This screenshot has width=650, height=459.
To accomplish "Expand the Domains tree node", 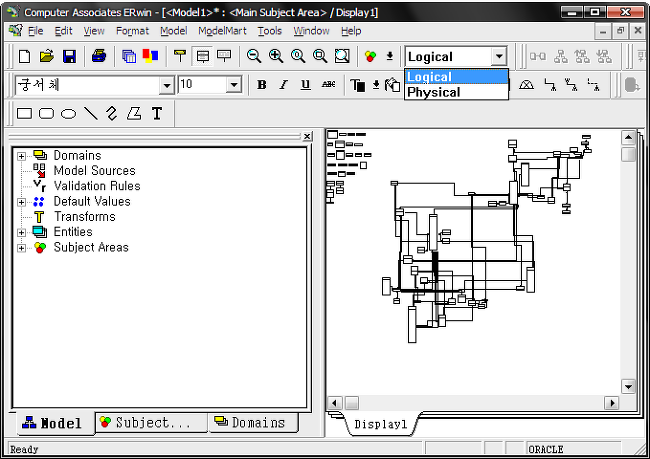I will [x=21, y=156].
